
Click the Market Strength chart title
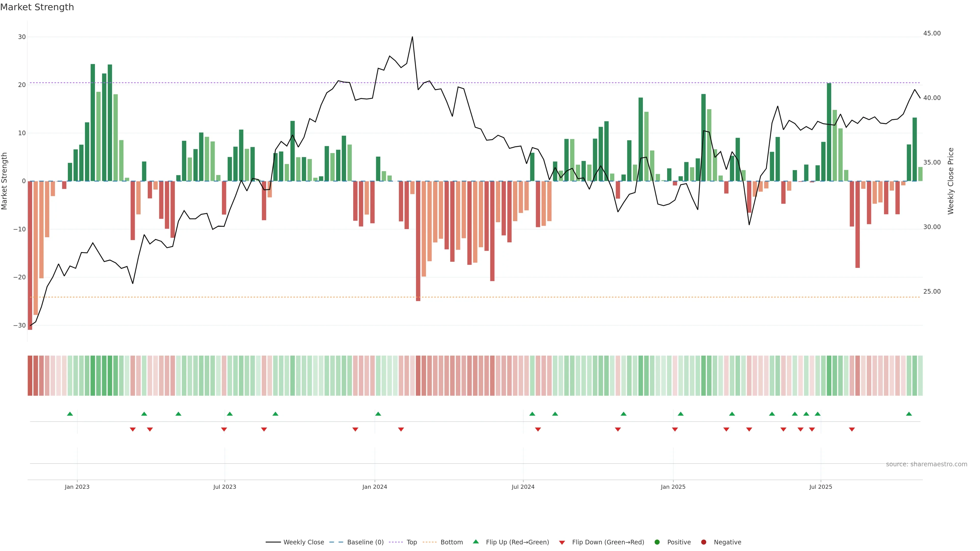[x=37, y=7]
